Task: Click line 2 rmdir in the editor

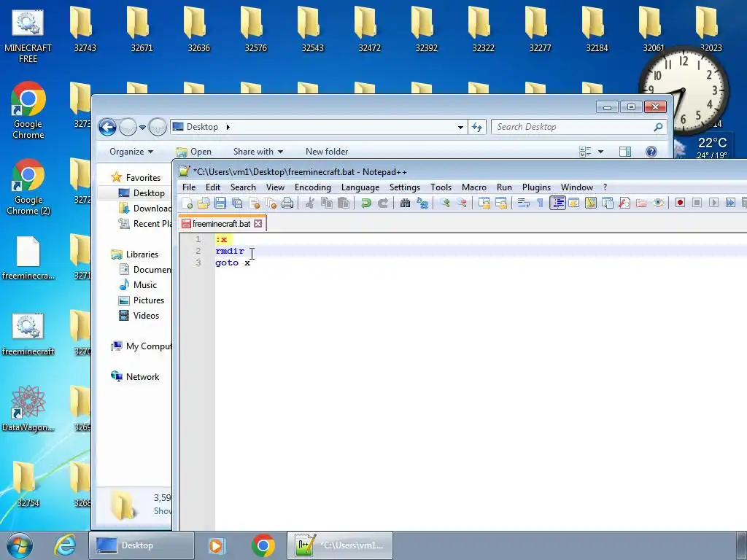Action: coord(230,251)
